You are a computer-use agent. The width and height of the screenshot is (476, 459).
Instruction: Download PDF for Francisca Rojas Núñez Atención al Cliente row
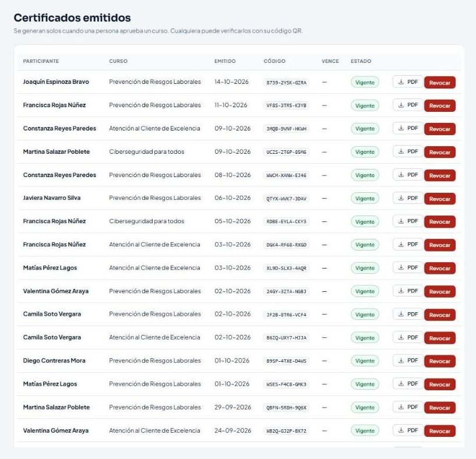pos(408,245)
